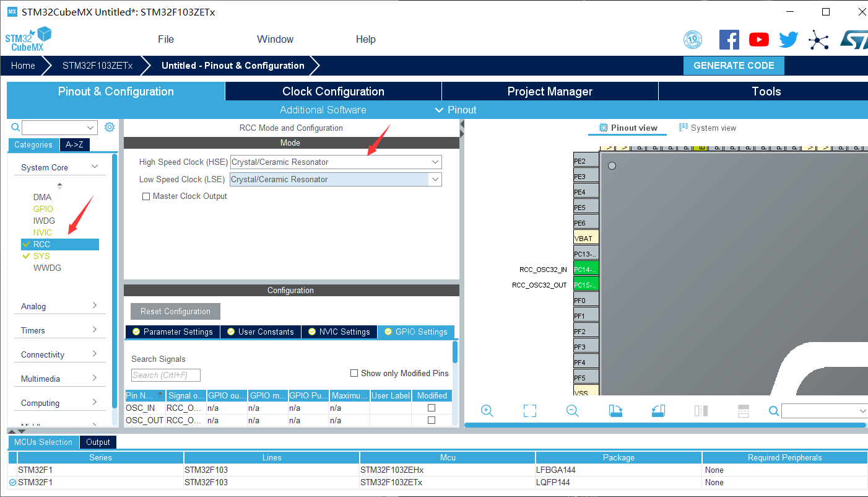The height and width of the screenshot is (497, 868).
Task: Expand the Timers category
Action: point(59,330)
